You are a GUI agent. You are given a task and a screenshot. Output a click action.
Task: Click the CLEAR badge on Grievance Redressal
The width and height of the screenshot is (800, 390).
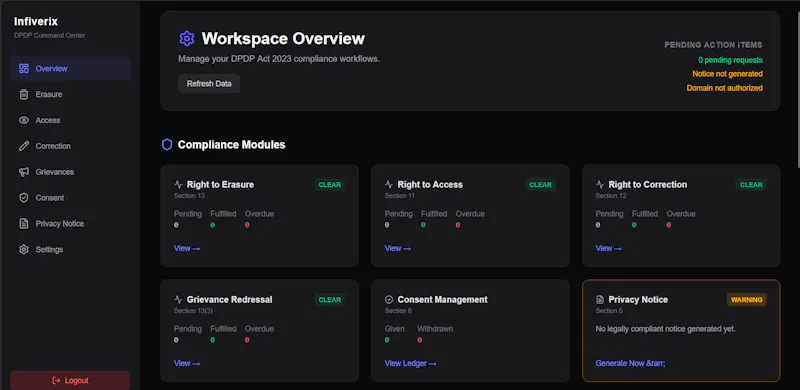[x=330, y=300]
